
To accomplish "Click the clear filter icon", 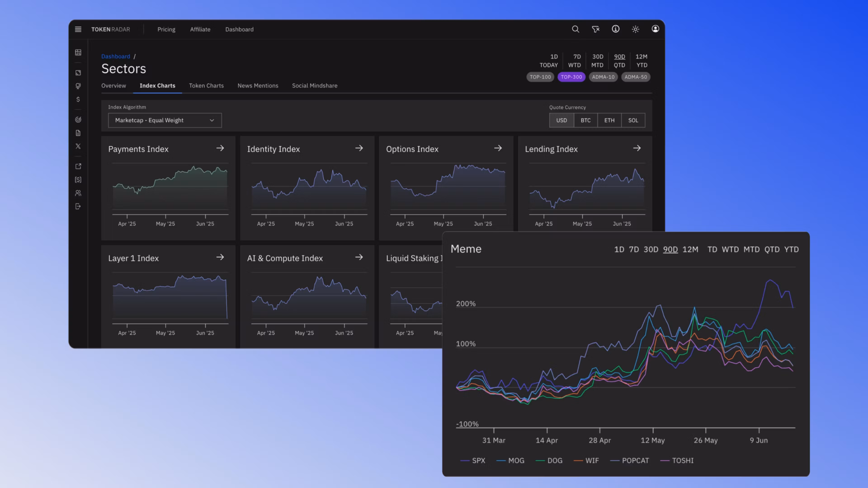I will pyautogui.click(x=595, y=29).
